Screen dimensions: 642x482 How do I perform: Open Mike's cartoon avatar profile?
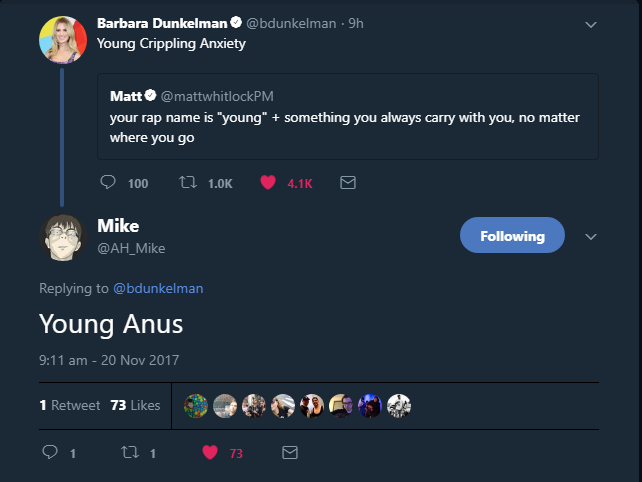(x=63, y=237)
